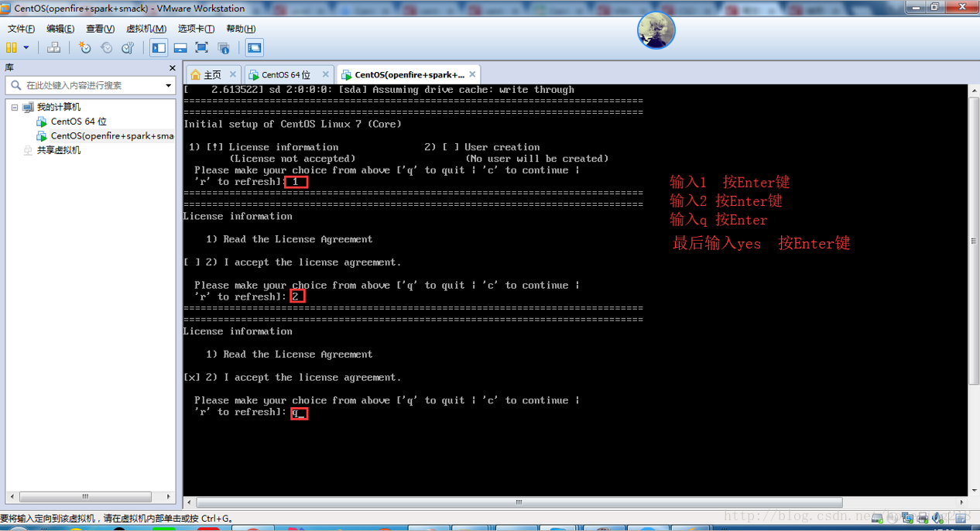Select CentOS(openfire+spark+sma in library tree
The width and height of the screenshot is (980, 531).
[x=112, y=135]
